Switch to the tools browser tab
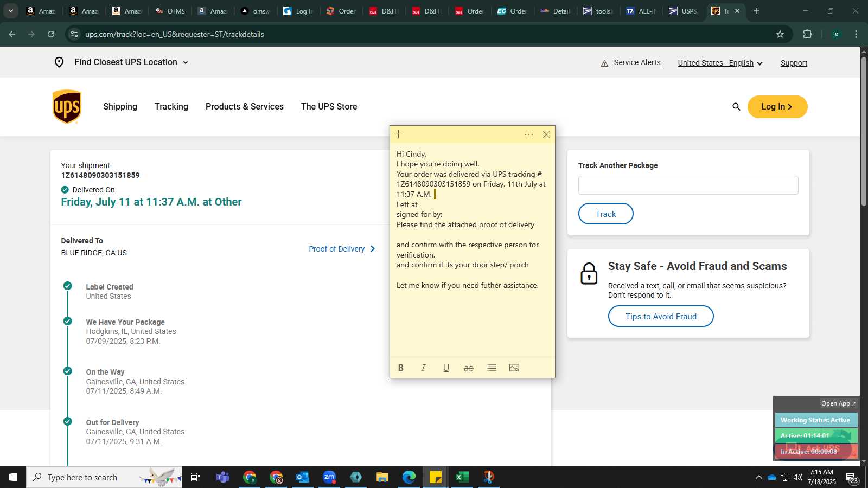This screenshot has width=868, height=488. click(x=598, y=11)
